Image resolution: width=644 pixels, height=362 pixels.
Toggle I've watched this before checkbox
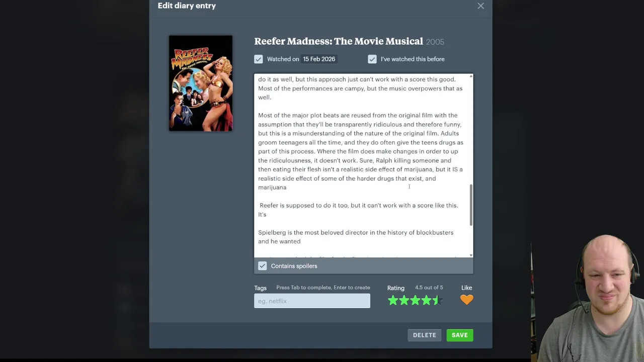(x=372, y=59)
